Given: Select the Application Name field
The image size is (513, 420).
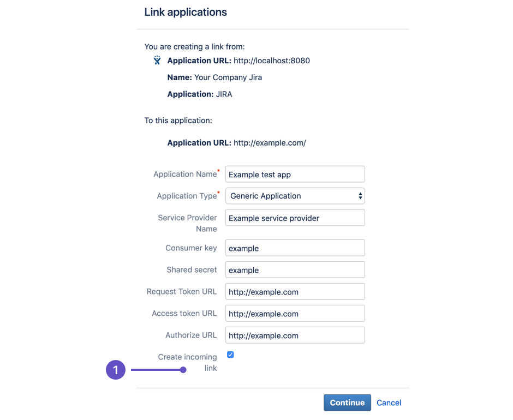Looking at the screenshot, I should [x=295, y=174].
